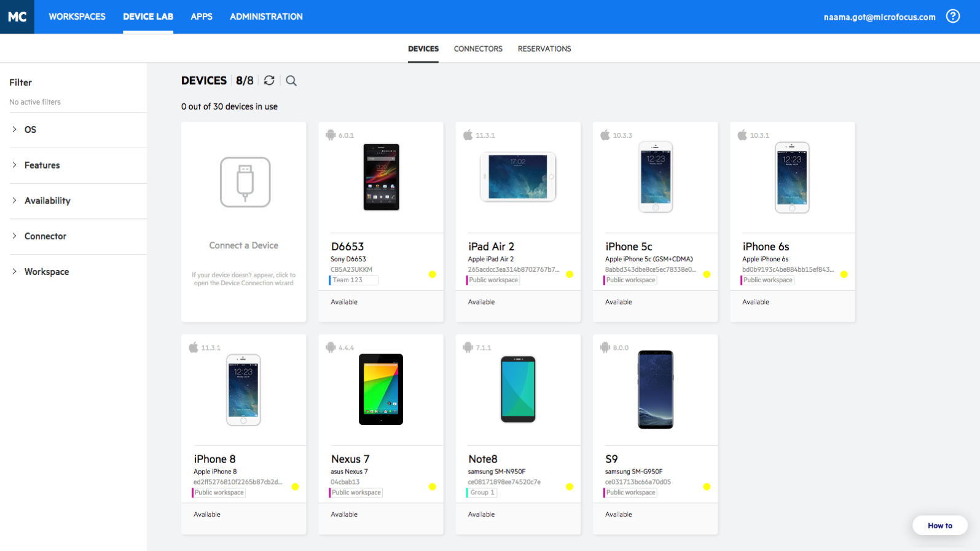The image size is (980, 551).
Task: Click Android icon on S9 card
Action: [605, 347]
